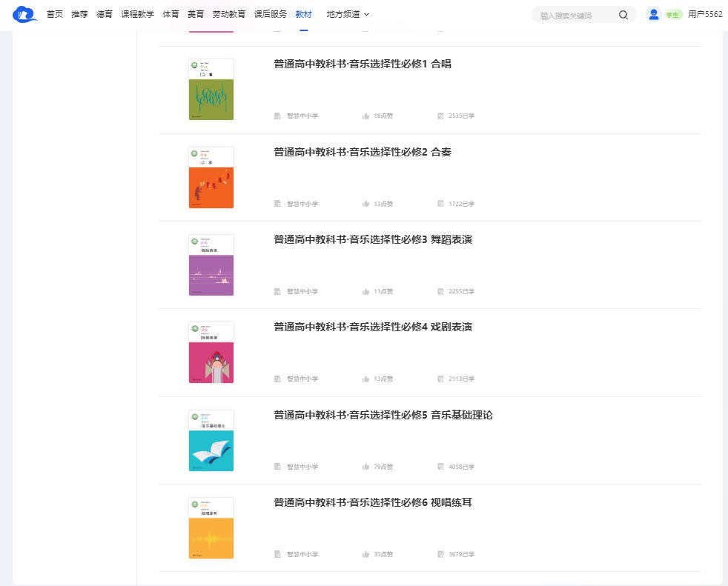Click the learned-count icon for 舞蹈表演
Viewport: 728px width, 586px height.
pyautogui.click(x=440, y=292)
